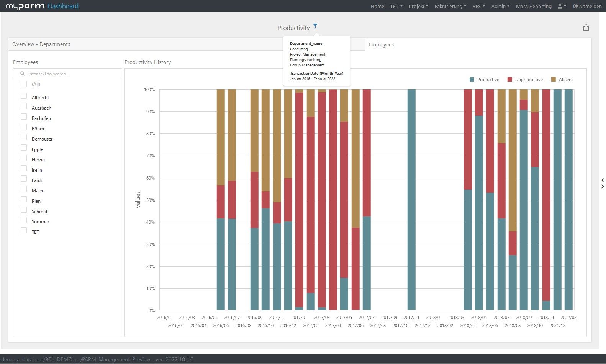This screenshot has width=606, height=364.
Task: Click the filter funnel icon beside Productivity
Action: 315,26
